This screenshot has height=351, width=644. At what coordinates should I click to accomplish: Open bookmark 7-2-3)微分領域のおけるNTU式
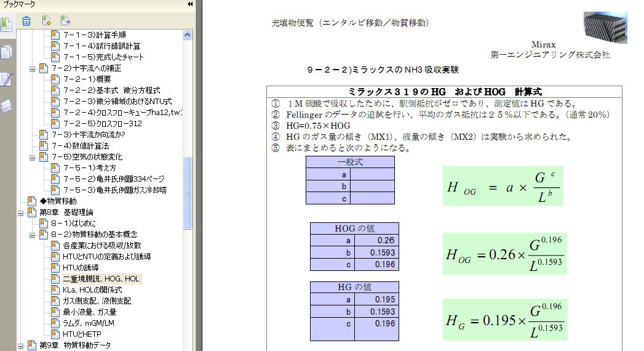pyautogui.click(x=117, y=102)
